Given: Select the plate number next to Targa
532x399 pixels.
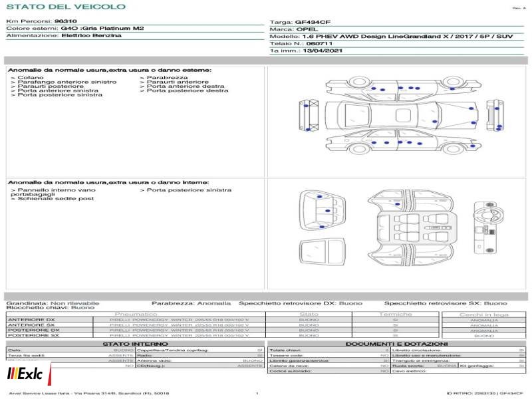Looking at the screenshot, I should click(313, 22).
